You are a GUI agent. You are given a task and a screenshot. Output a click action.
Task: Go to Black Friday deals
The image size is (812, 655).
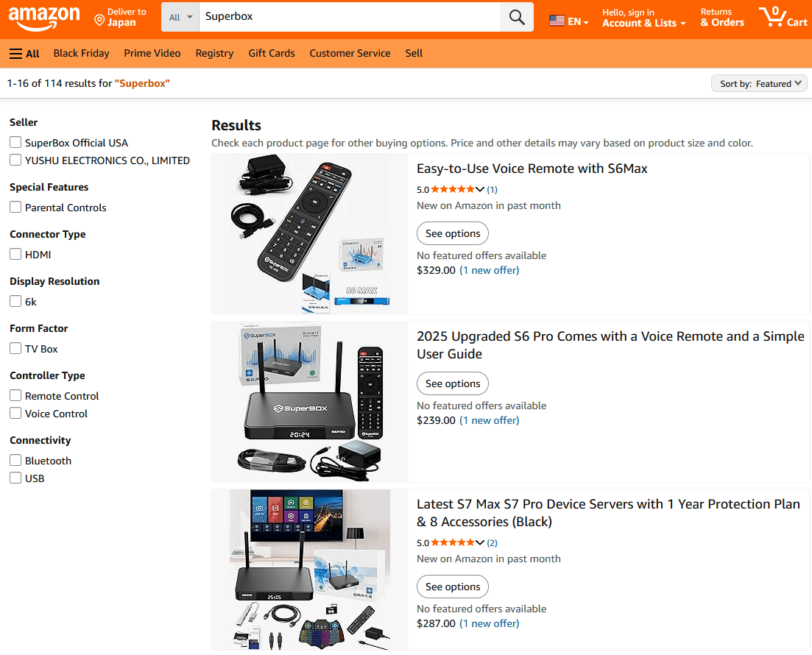[x=81, y=53]
